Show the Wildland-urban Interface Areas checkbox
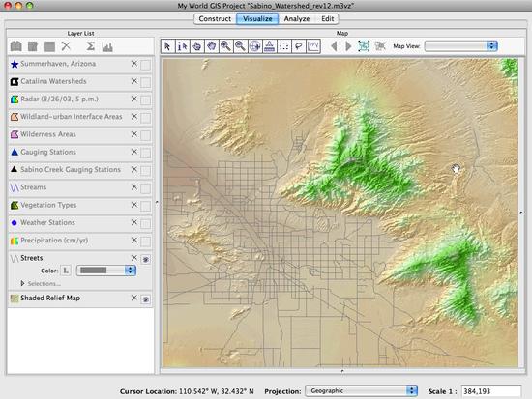The width and height of the screenshot is (532, 399). [145, 118]
